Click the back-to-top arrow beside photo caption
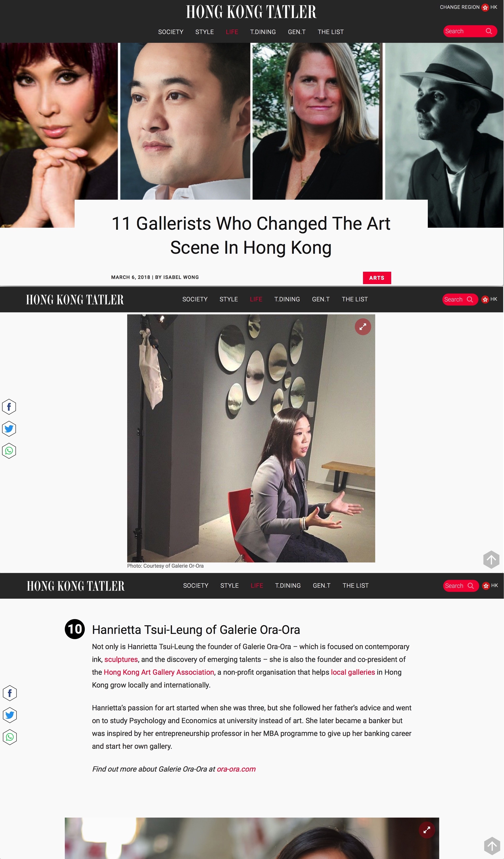 pyautogui.click(x=491, y=559)
